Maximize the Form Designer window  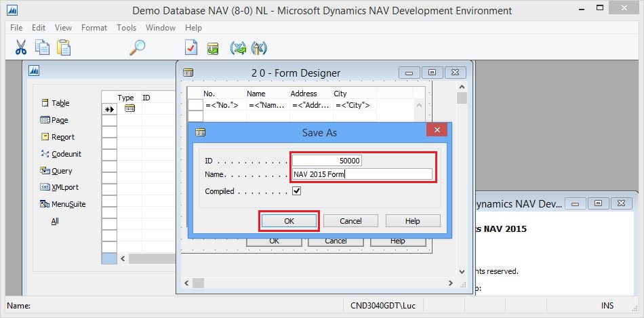[432, 73]
